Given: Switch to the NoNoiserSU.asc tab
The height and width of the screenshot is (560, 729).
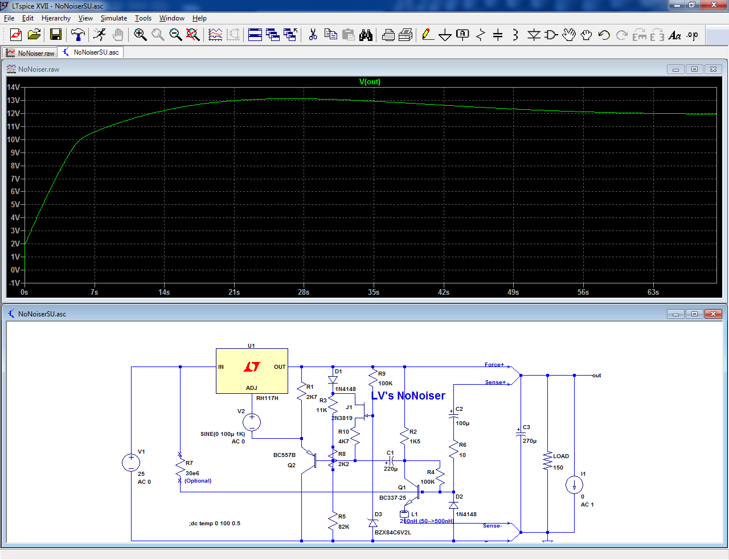Looking at the screenshot, I should click(91, 52).
